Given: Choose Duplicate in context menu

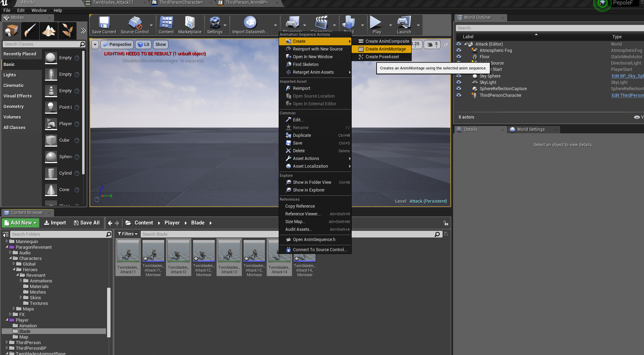Looking at the screenshot, I should pyautogui.click(x=315, y=135).
